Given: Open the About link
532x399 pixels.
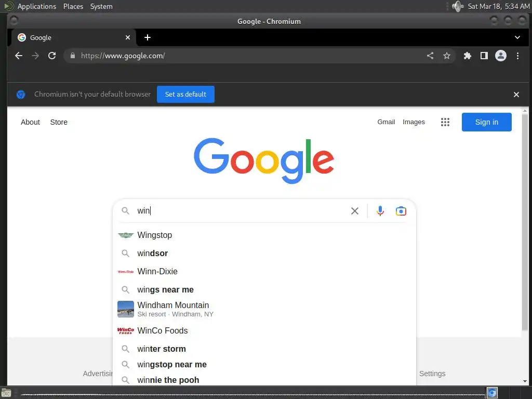Looking at the screenshot, I should click(30, 122).
